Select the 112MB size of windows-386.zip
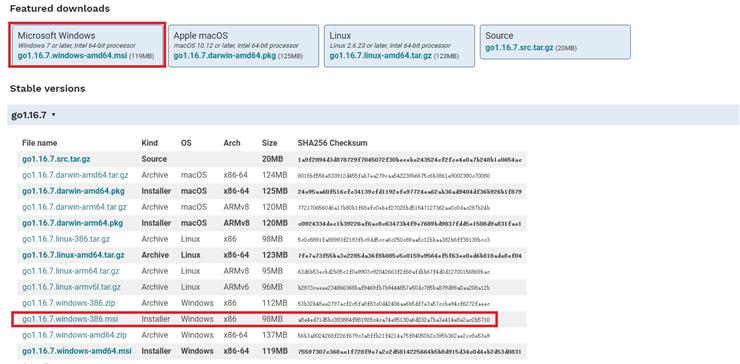740x364 pixels. tap(274, 303)
